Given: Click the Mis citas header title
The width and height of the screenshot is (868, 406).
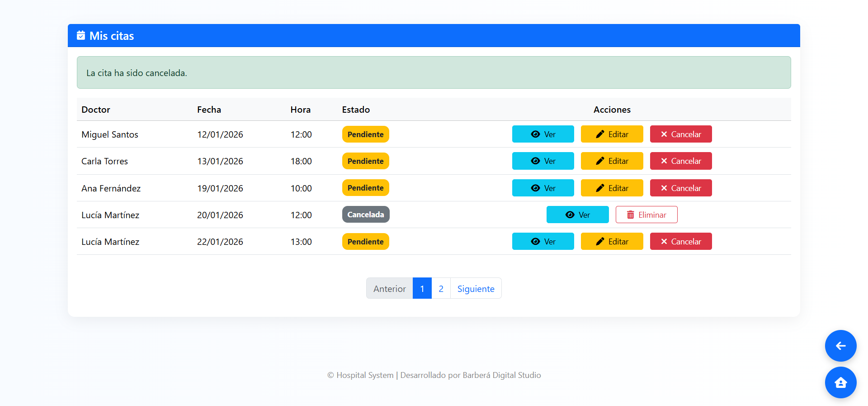Looking at the screenshot, I should pos(112,36).
